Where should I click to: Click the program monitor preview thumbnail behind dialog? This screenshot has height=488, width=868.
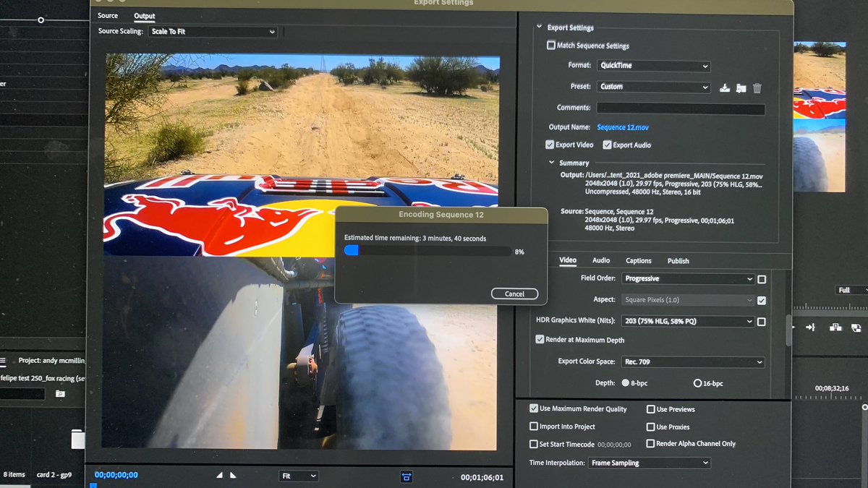pyautogui.click(x=820, y=116)
